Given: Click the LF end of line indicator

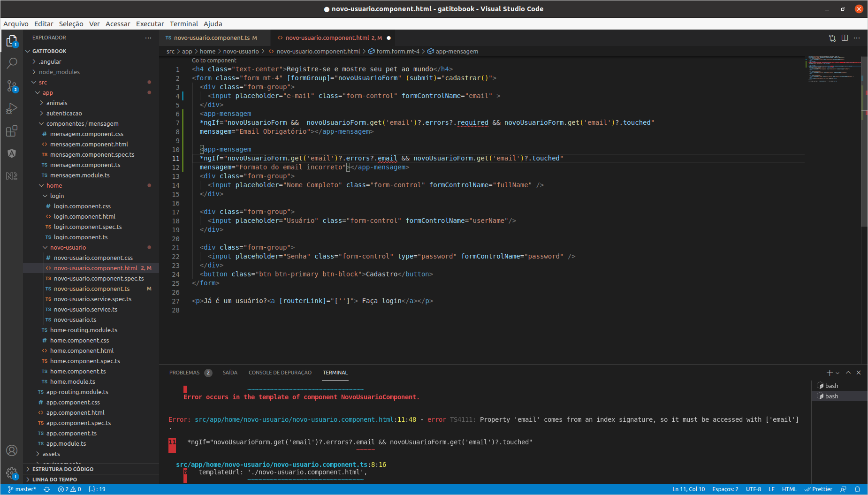Looking at the screenshot, I should pos(771,489).
